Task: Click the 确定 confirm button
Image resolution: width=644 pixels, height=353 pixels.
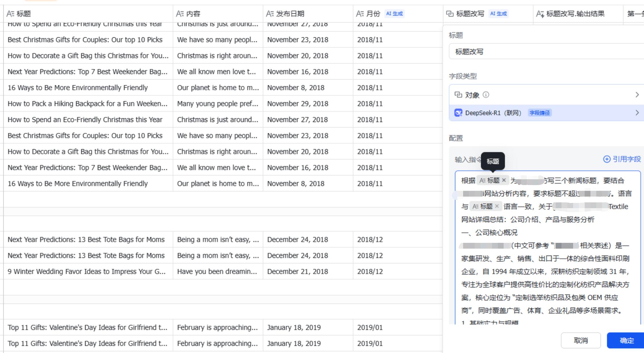Action: tap(627, 341)
